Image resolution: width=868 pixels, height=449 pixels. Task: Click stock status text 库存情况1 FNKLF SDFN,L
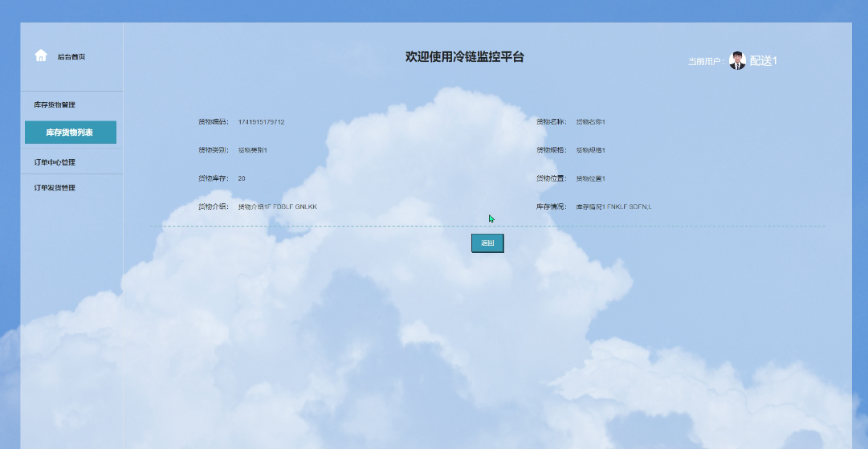(614, 206)
